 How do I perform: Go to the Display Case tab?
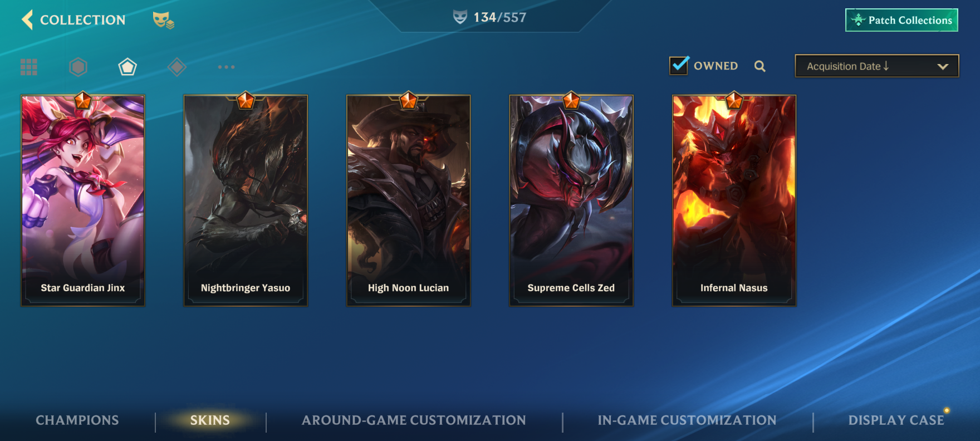point(896,420)
